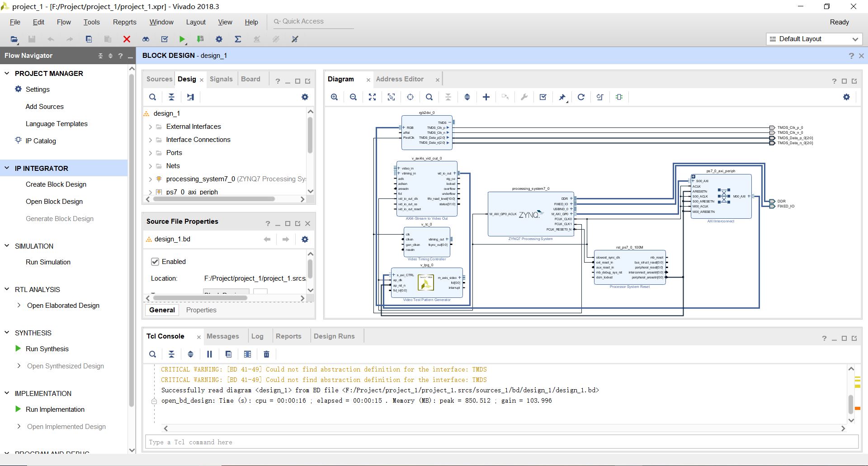
Task: Click Expand All icon in Diagram toolbar
Action: click(x=467, y=97)
